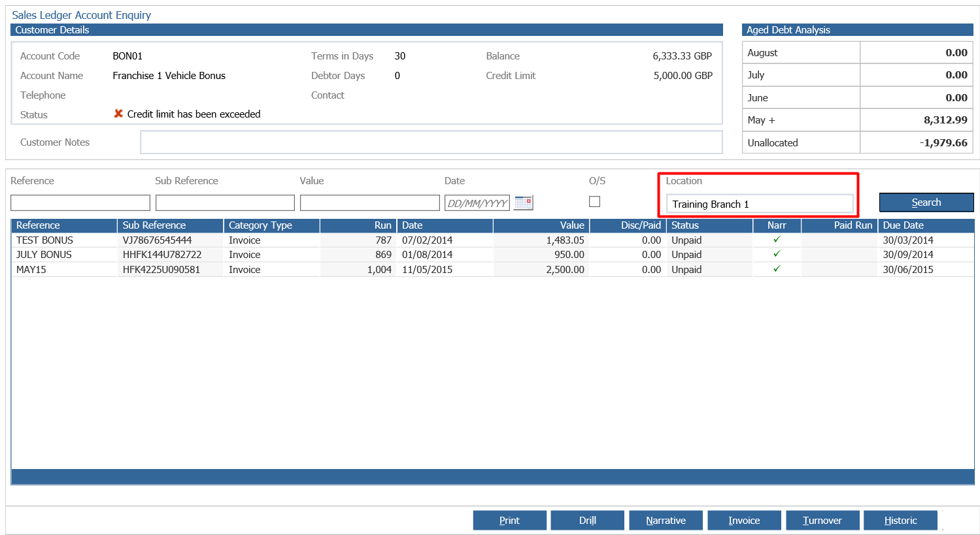This screenshot has width=980, height=535.
Task: Click the due date 30/06/2015 cell
Action: (926, 270)
